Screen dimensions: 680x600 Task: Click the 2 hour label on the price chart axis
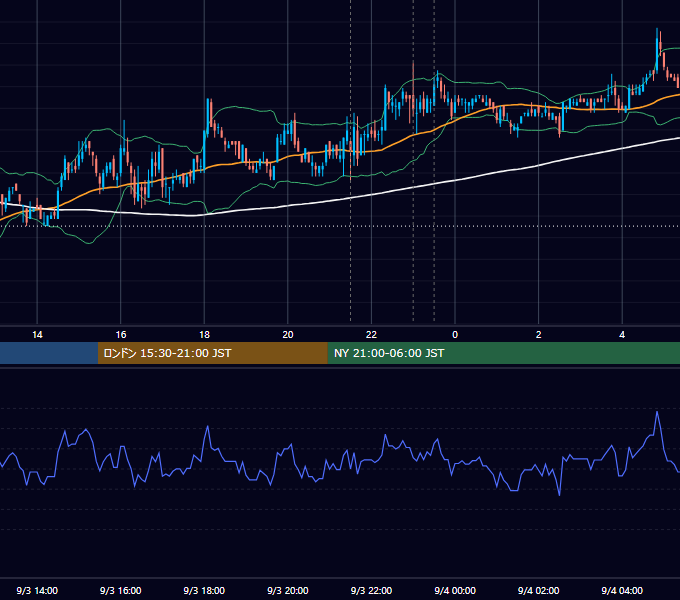[x=539, y=335]
